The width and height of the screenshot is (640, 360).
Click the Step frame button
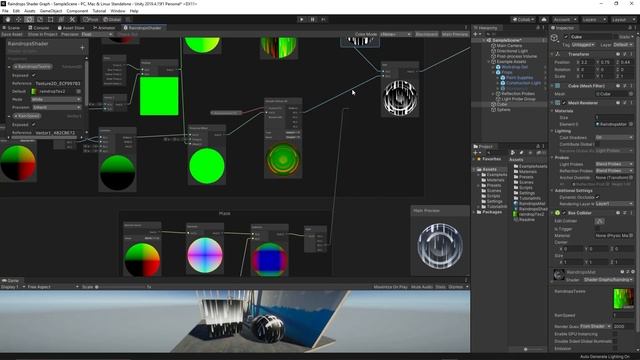point(323,19)
